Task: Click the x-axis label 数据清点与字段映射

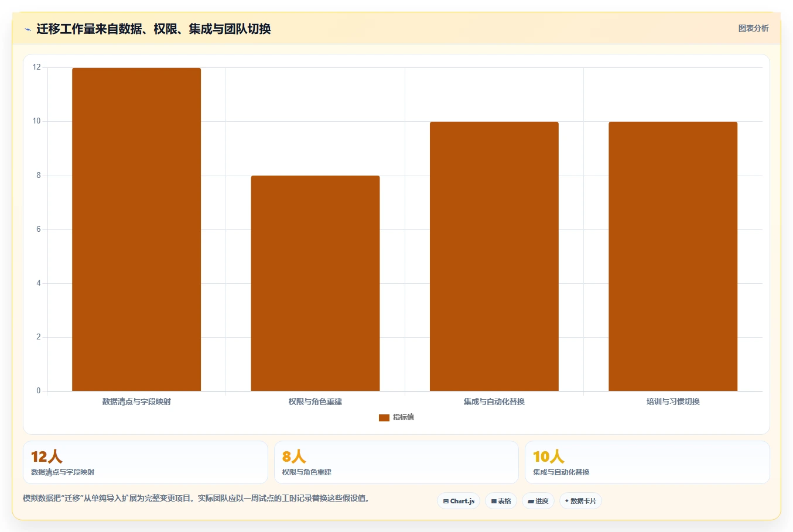Action: point(136,401)
